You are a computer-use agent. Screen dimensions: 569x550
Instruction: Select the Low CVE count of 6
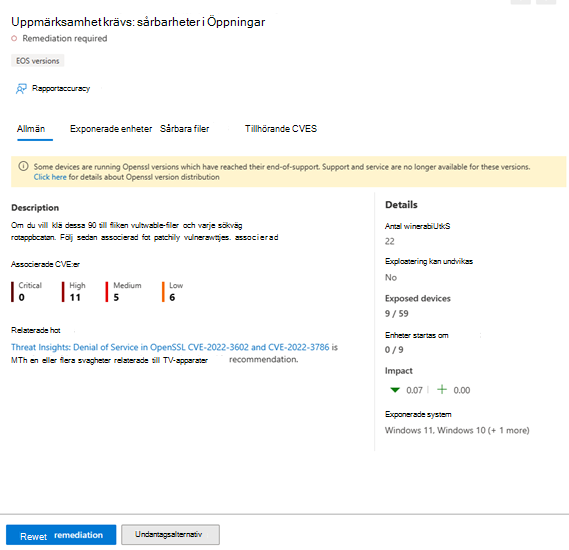tap(172, 297)
